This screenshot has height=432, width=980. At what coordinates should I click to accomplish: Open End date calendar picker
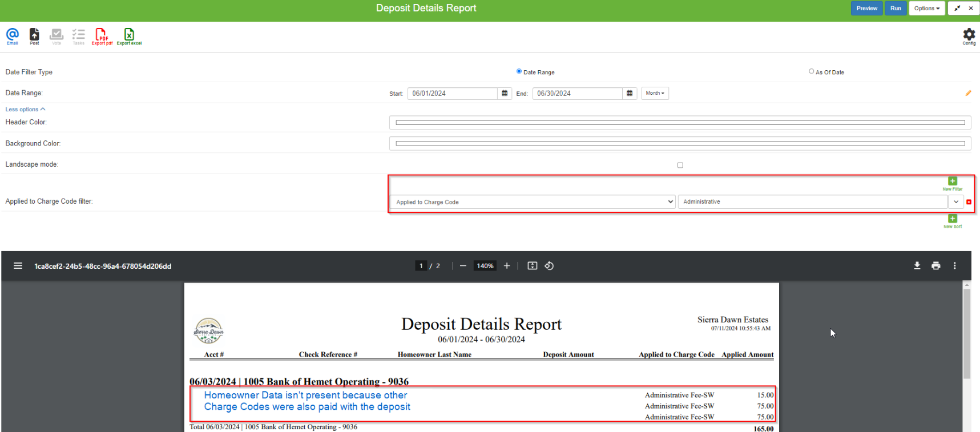pyautogui.click(x=630, y=94)
